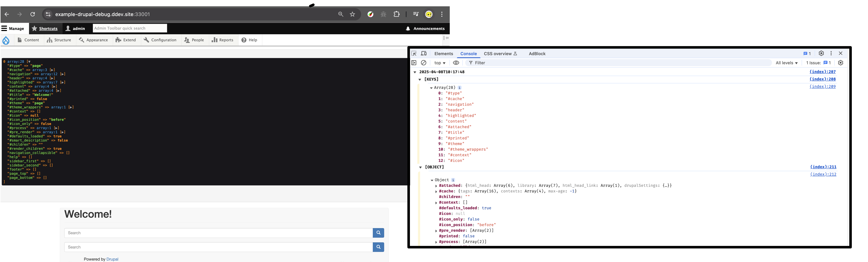Expand the #attached object property
Viewport: 868px width, 262px height.
point(436,186)
